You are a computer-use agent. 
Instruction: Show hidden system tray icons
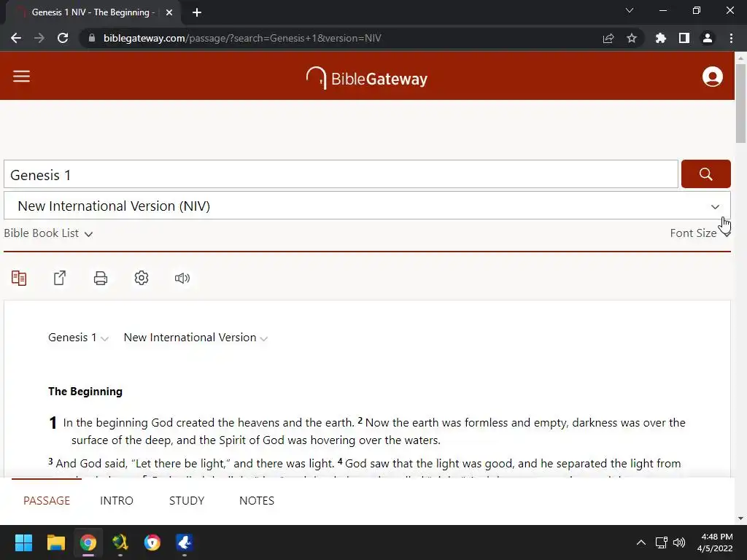(x=641, y=542)
